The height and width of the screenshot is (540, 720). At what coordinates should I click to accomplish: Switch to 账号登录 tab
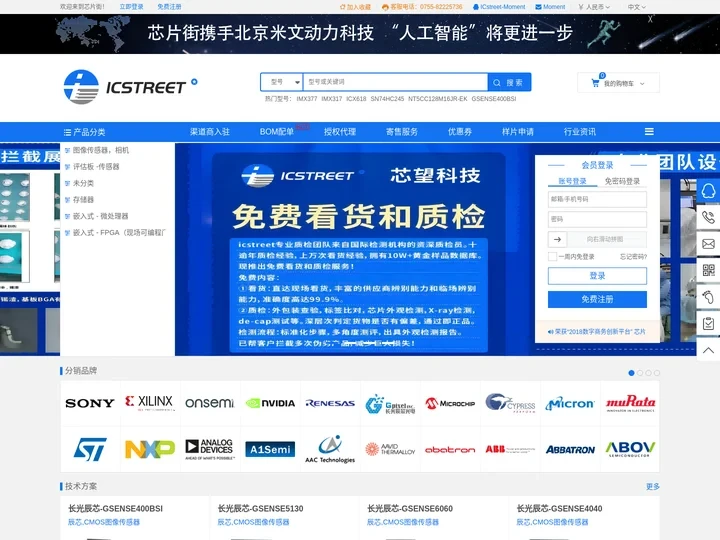coord(572,181)
